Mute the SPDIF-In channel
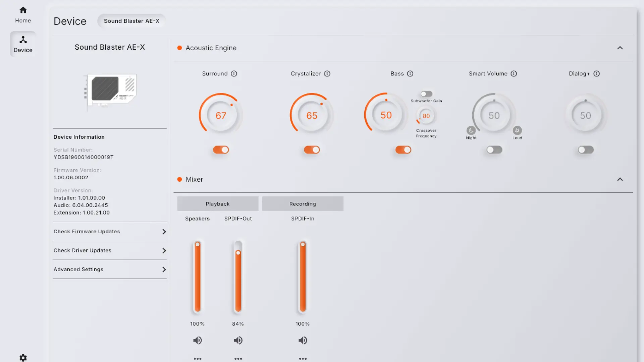Viewport: 644px width, 362px height. pyautogui.click(x=303, y=341)
